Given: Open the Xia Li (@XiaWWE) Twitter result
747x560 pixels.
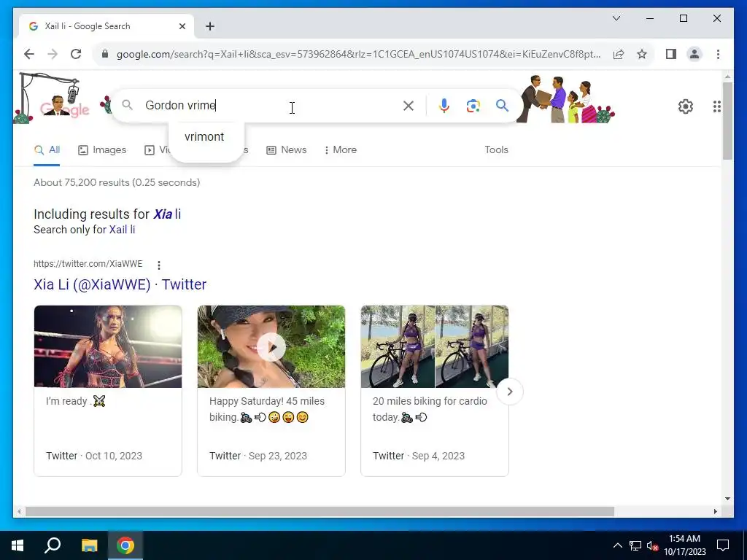Looking at the screenshot, I should [x=120, y=285].
